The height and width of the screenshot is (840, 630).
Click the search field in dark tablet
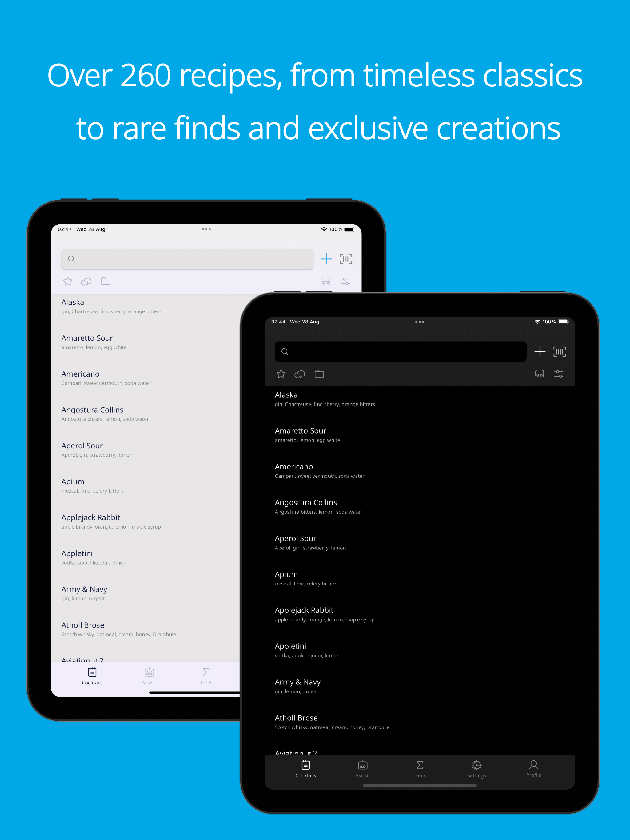coord(401,352)
